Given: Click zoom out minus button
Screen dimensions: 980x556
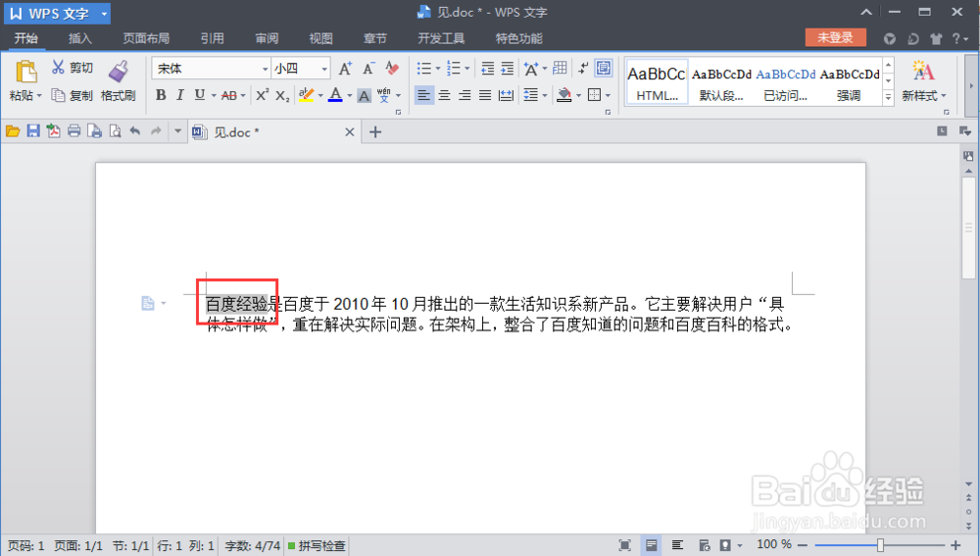Looking at the screenshot, I should 803,545.
